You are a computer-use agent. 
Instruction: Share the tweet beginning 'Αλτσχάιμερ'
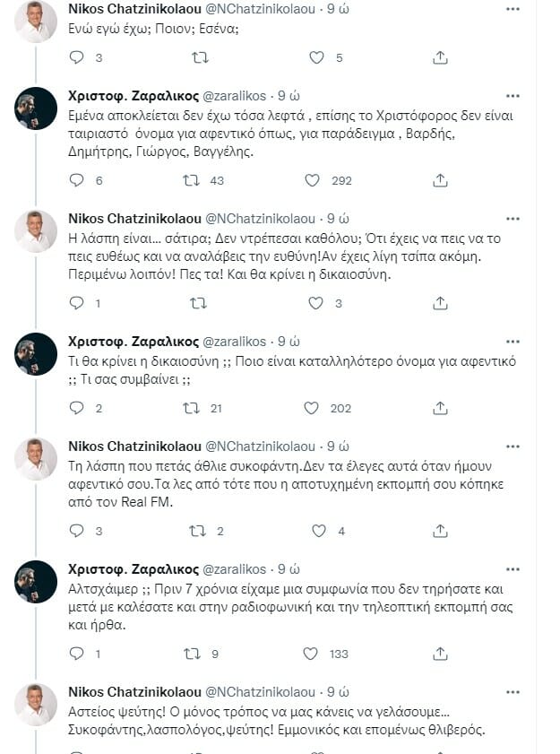tap(440, 654)
